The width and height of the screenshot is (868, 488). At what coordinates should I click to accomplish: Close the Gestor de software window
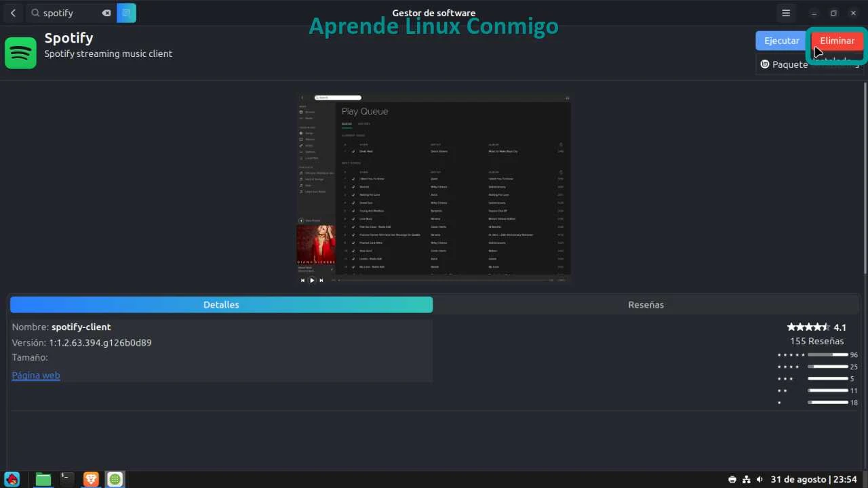[x=853, y=13]
